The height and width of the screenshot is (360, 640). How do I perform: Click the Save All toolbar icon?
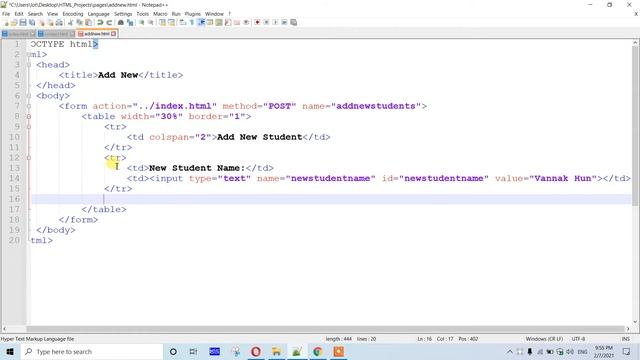(32, 22)
